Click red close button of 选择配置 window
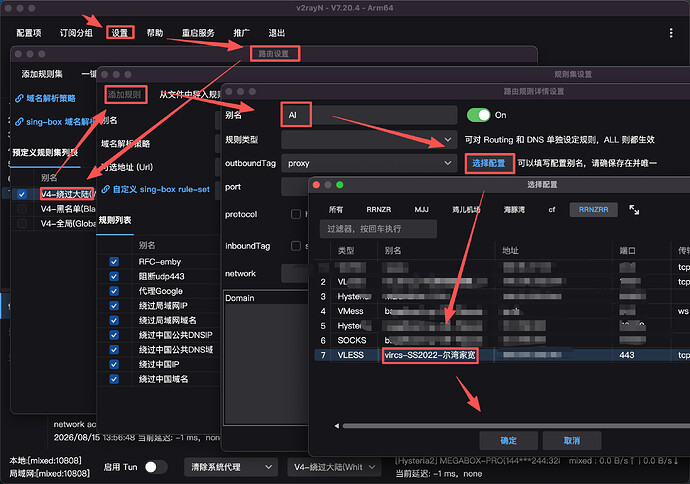Viewport: 690px width, 484px height. 316,185
